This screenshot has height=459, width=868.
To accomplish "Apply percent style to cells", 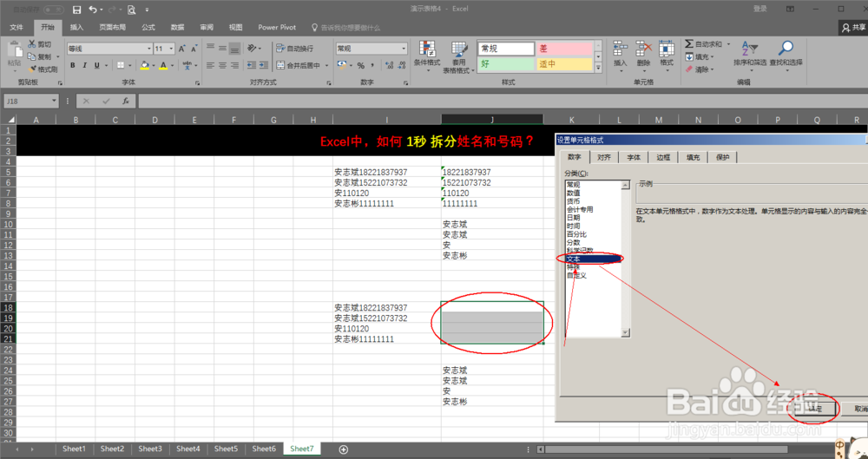I will pyautogui.click(x=361, y=65).
